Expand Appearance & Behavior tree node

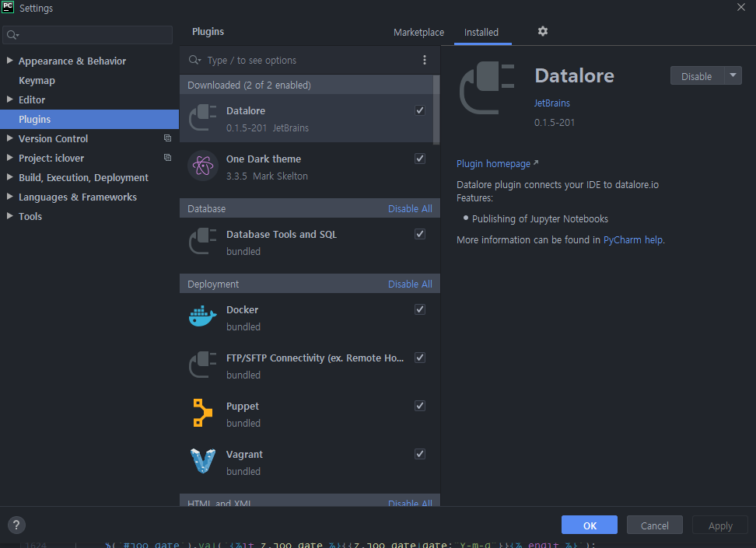click(9, 61)
